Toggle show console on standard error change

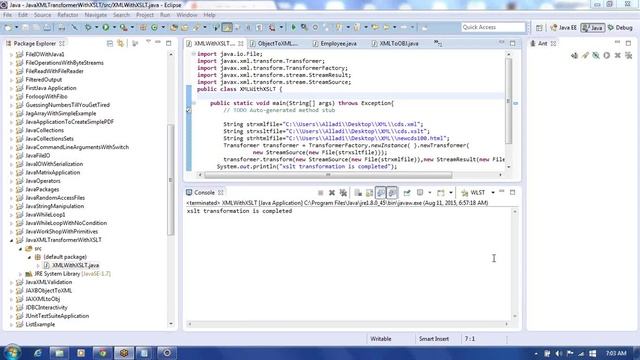click(x=392, y=193)
